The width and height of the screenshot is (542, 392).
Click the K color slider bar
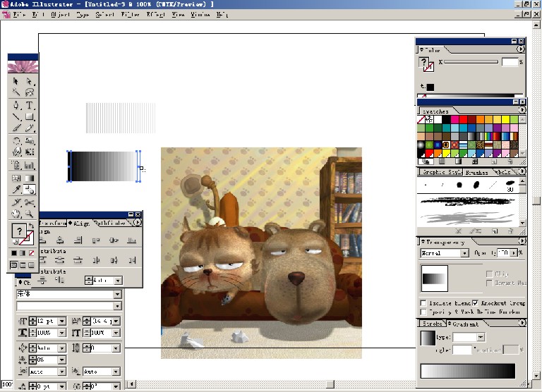[x=471, y=62]
